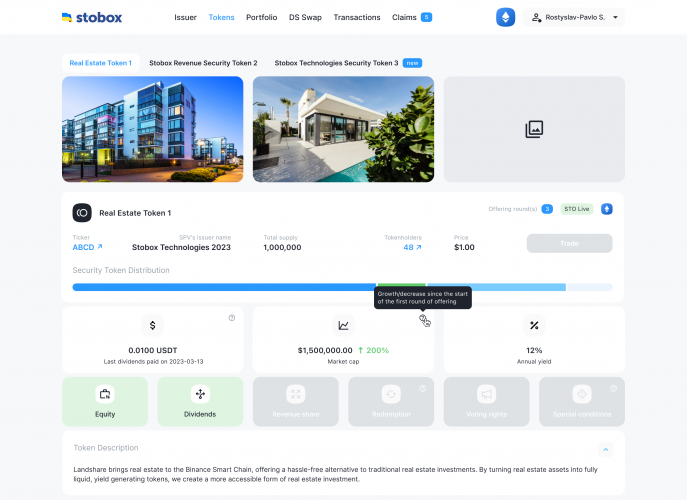Click the Rostyslav-Pavlo S. user name

click(x=575, y=18)
